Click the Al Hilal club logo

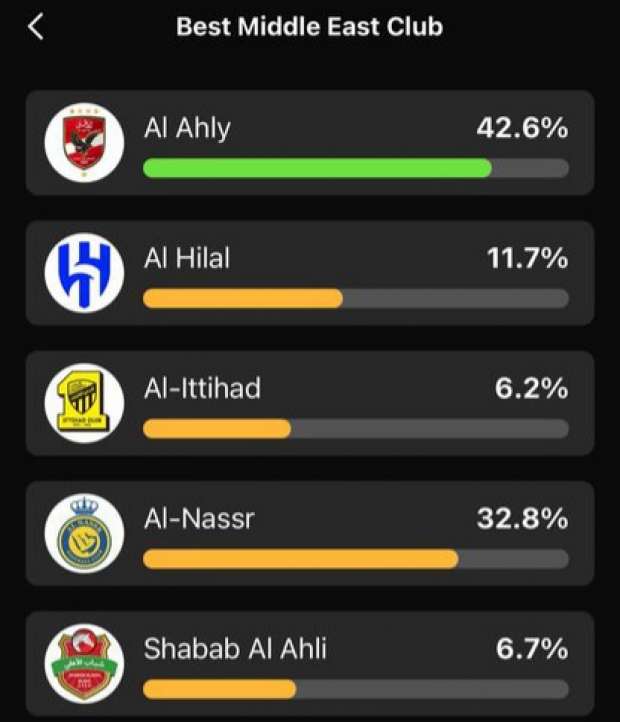click(x=84, y=273)
